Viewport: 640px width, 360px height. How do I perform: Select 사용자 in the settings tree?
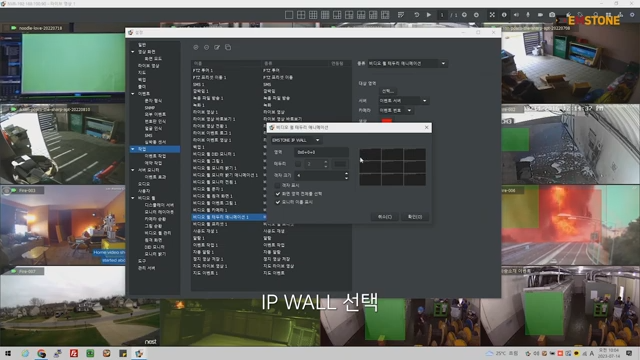(x=144, y=191)
